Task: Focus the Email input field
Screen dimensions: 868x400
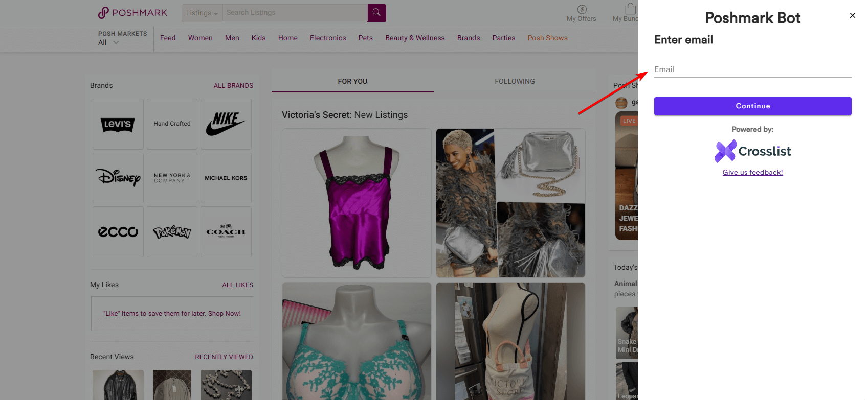Action: tap(752, 69)
